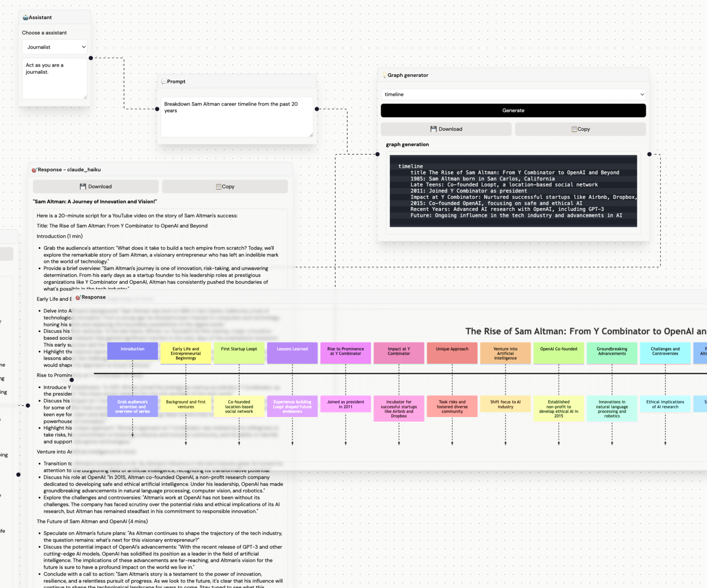This screenshot has height=588, width=707.
Task: Click the Prompt node speech bubble icon
Action: pyautogui.click(x=164, y=81)
